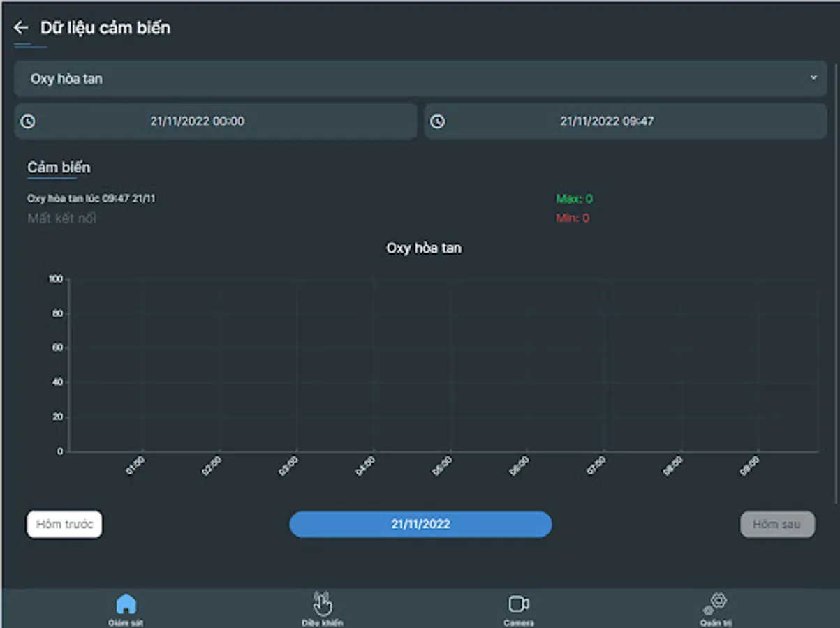Set end time field 21/11/2022 09:47
This screenshot has height=628, width=840.
pos(626,121)
